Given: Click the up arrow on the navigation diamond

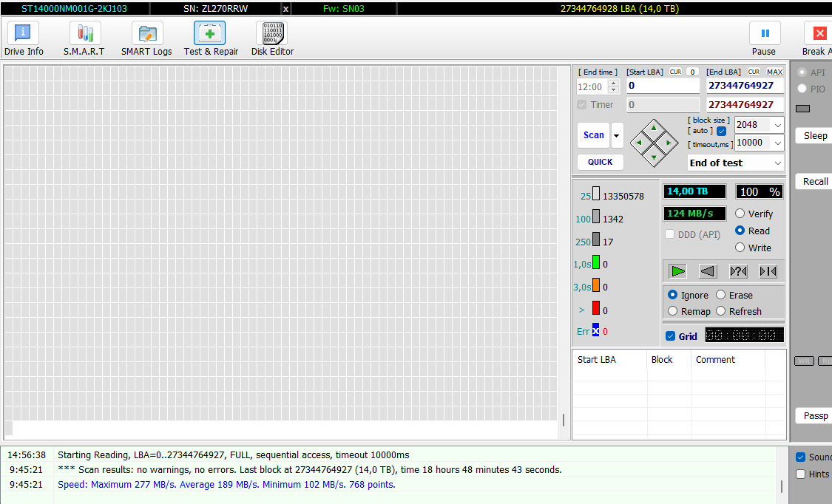Looking at the screenshot, I should coord(654,129).
